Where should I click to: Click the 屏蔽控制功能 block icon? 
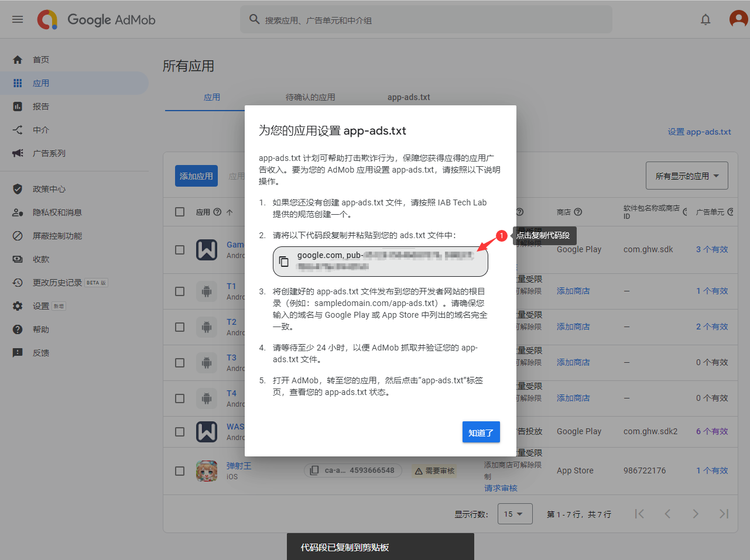pyautogui.click(x=18, y=236)
